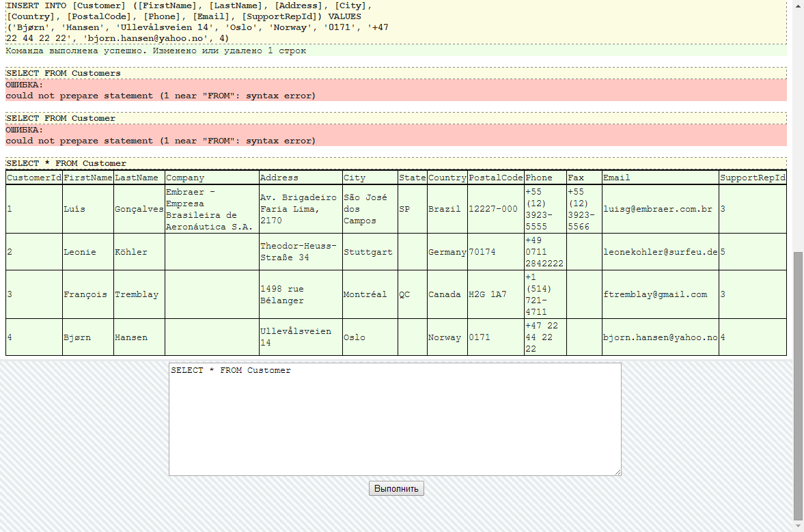Viewport: 804px width, 532px height.
Task: Click the email leonekohler@surfeu.de
Action: coord(659,252)
